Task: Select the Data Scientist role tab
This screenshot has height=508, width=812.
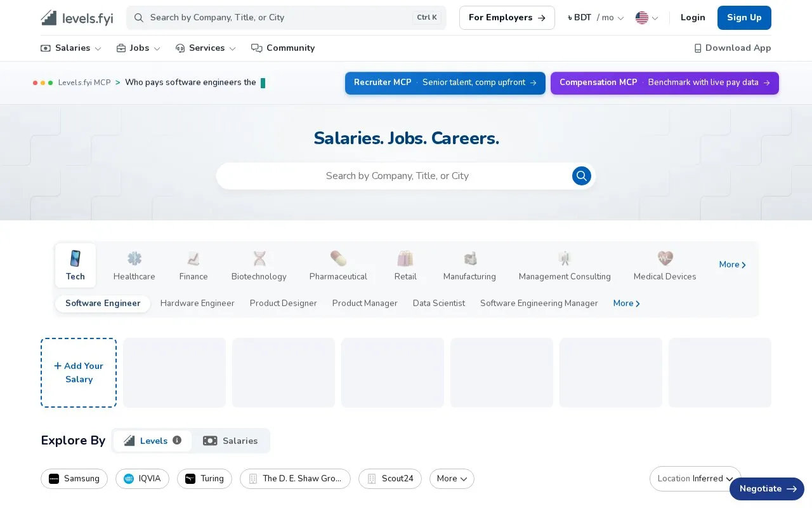Action: tap(439, 304)
